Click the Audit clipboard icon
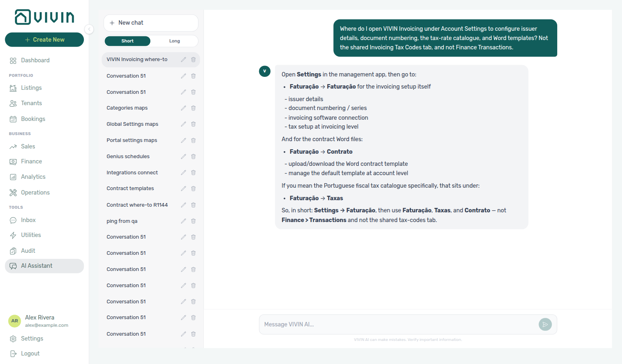The image size is (622, 364). [x=13, y=251]
